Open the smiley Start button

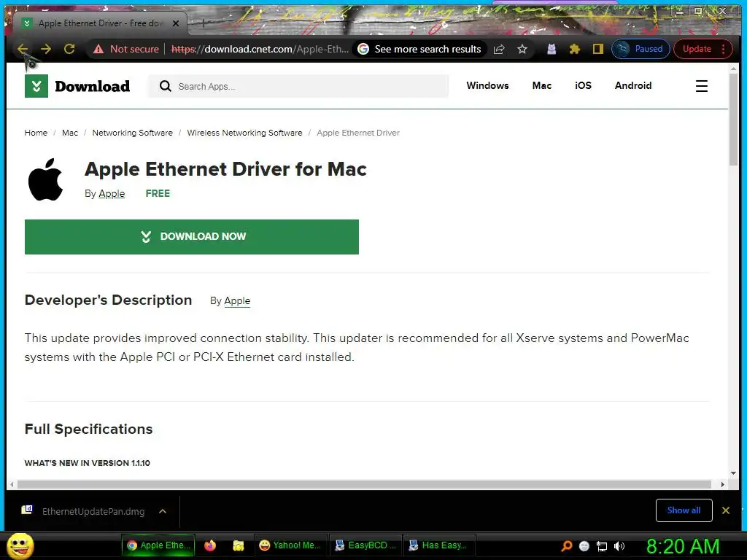tap(20, 545)
